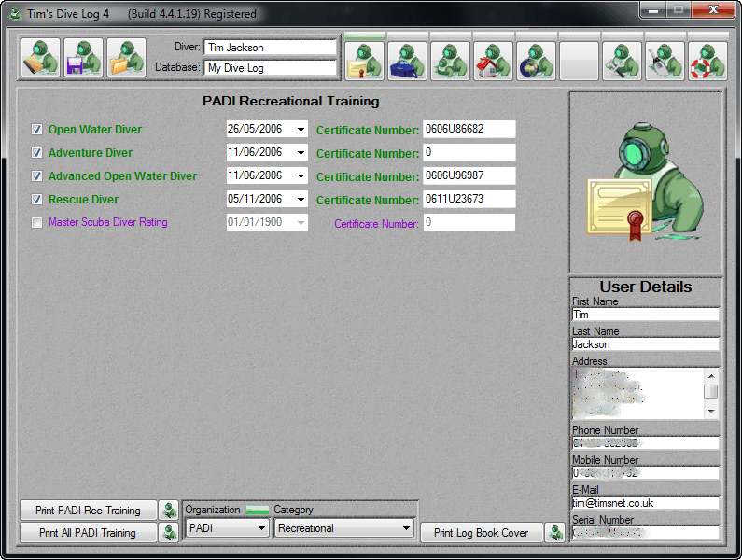Click the diver with globe icon
Viewport: 742px width, 560px height.
tap(536, 61)
